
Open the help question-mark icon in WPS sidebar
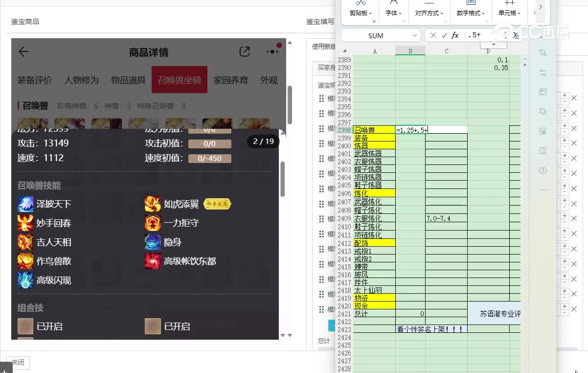(543, 170)
